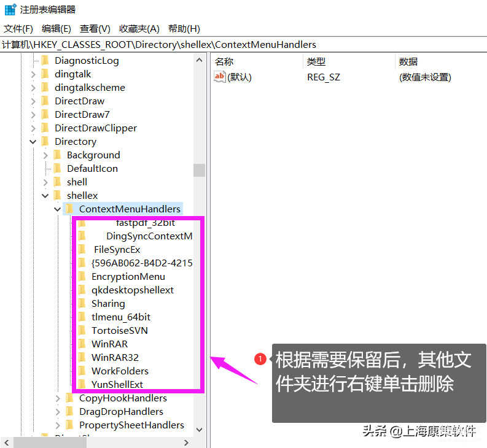The image size is (487, 448).
Task: Click the YunShellExt folder icon
Action: 82,384
